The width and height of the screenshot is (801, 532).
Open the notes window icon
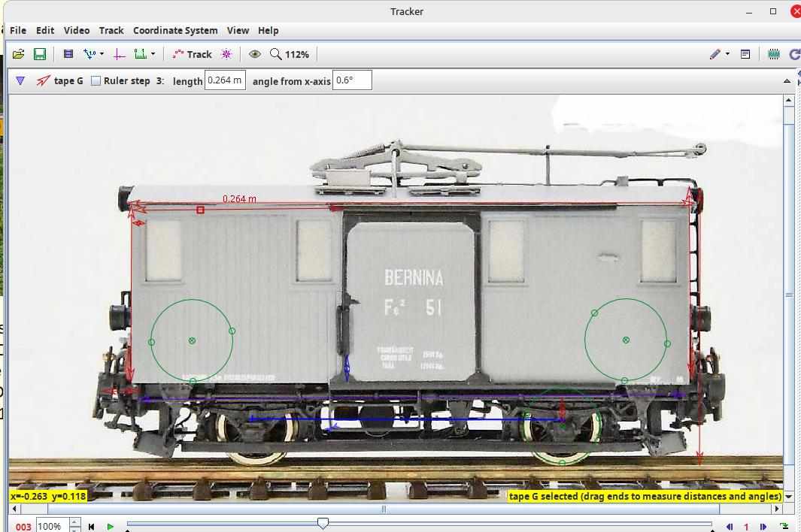tap(745, 53)
